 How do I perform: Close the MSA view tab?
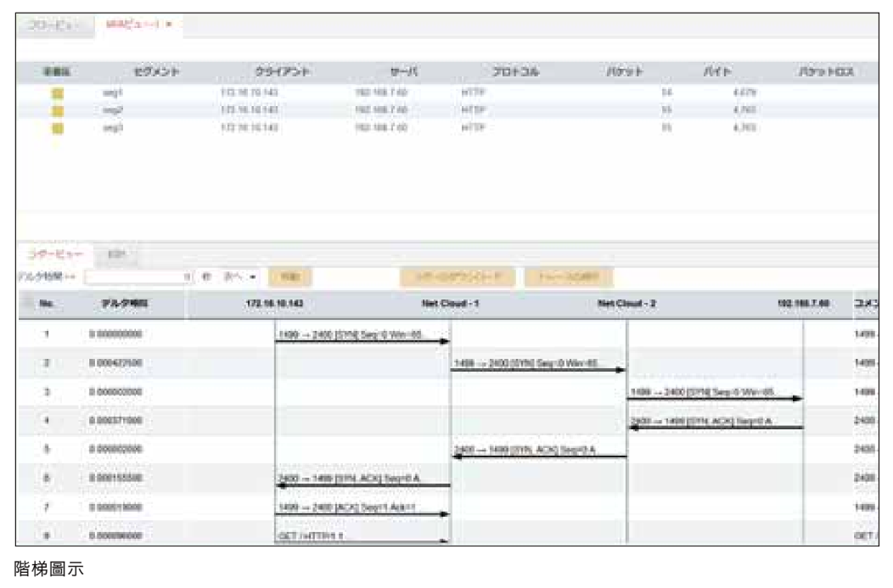tap(170, 24)
